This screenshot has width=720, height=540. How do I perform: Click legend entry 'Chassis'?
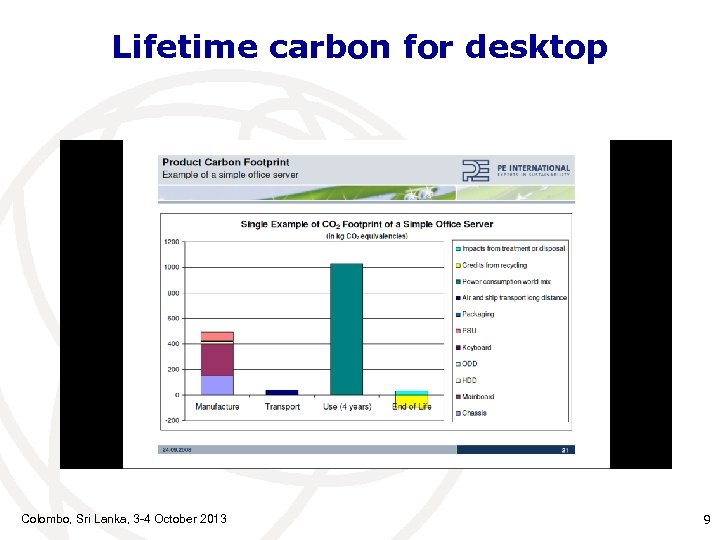pyautogui.click(x=471, y=413)
